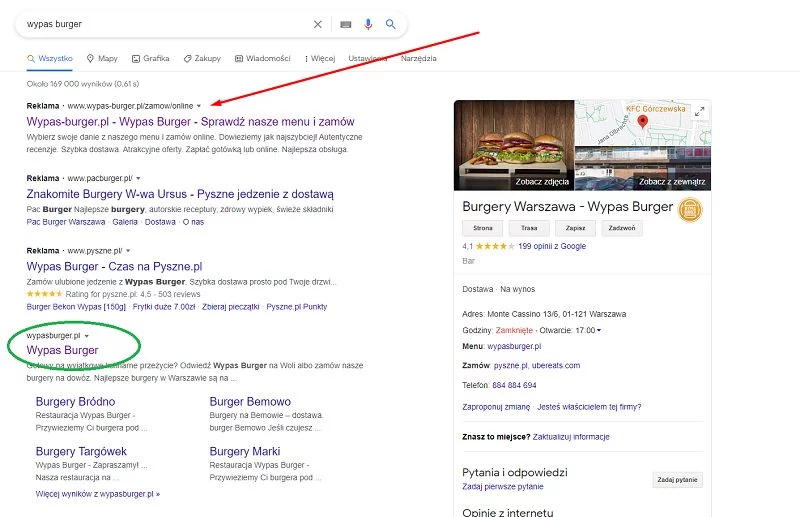Click the 'Zapisz' save button
Viewport: 800px width, 517px height.
[576, 228]
